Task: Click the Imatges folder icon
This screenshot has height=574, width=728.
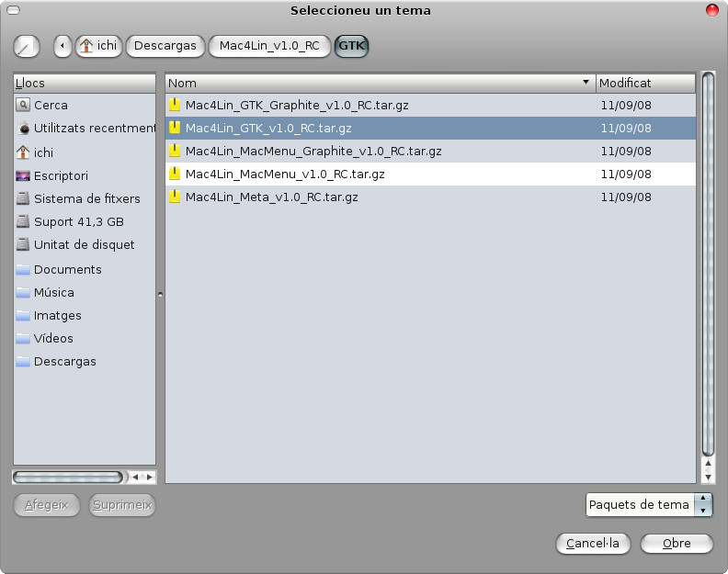Action: tap(23, 316)
